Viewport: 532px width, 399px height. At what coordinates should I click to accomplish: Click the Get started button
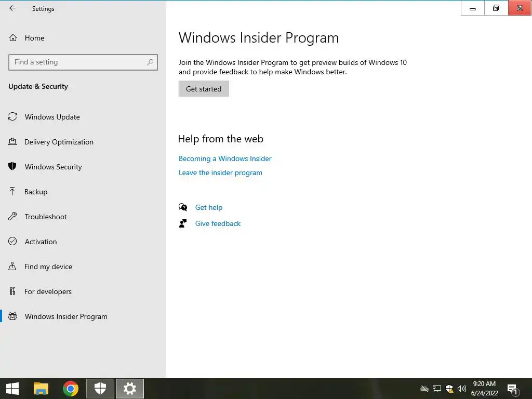tap(204, 89)
